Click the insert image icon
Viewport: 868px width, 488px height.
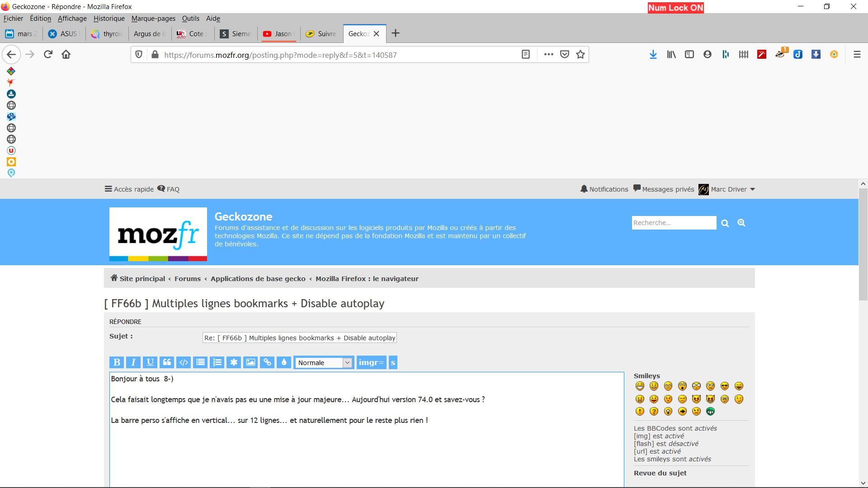click(250, 362)
